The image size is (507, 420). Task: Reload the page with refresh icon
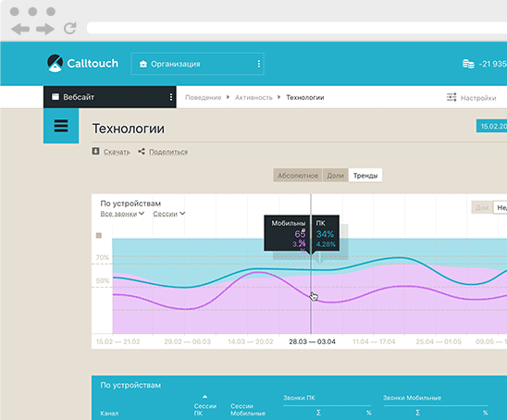pyautogui.click(x=69, y=29)
